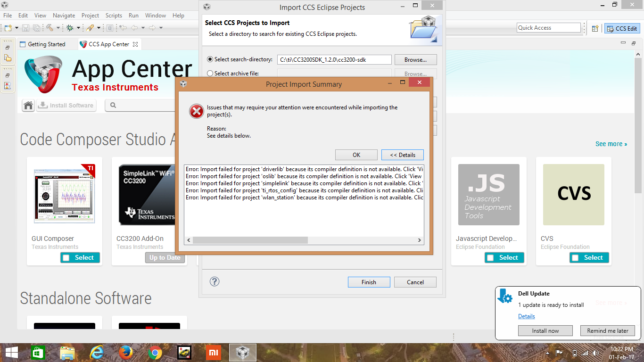Click the New project wizard icon
644x362 pixels.
tap(8, 28)
